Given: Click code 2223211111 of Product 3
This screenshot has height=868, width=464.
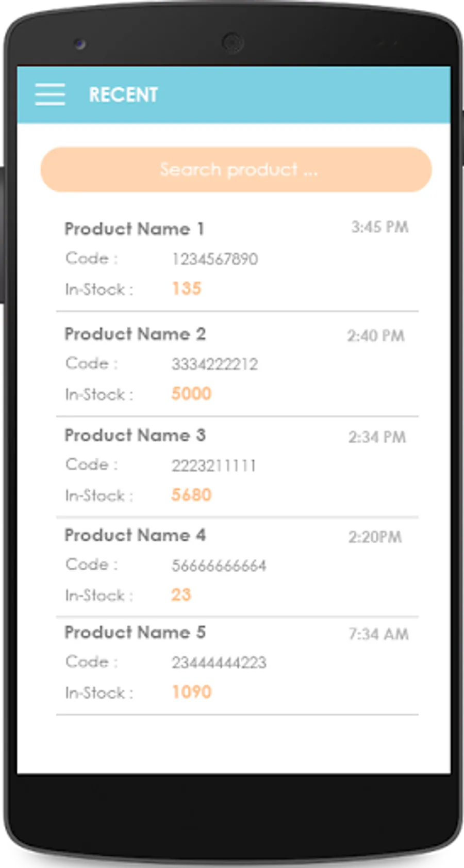Looking at the screenshot, I should pyautogui.click(x=213, y=465).
